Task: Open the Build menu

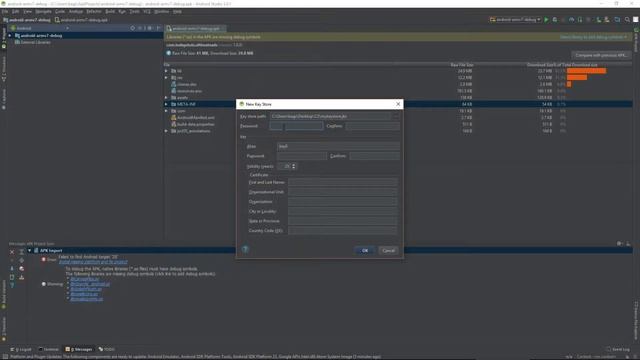Action: (x=110, y=11)
